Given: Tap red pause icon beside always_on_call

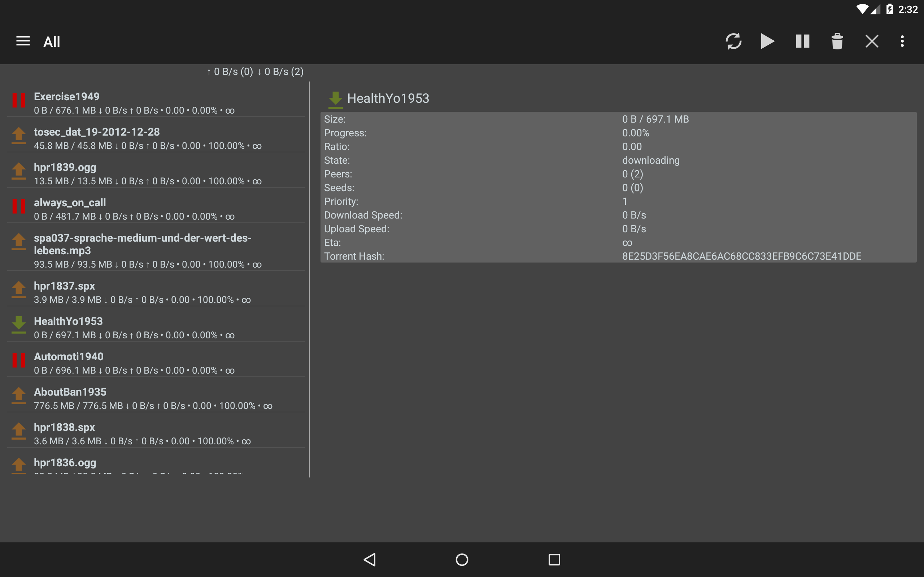Looking at the screenshot, I should click(19, 206).
